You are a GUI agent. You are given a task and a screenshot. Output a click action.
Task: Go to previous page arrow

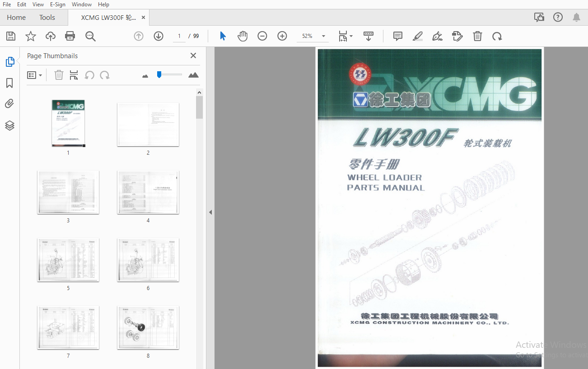point(139,36)
